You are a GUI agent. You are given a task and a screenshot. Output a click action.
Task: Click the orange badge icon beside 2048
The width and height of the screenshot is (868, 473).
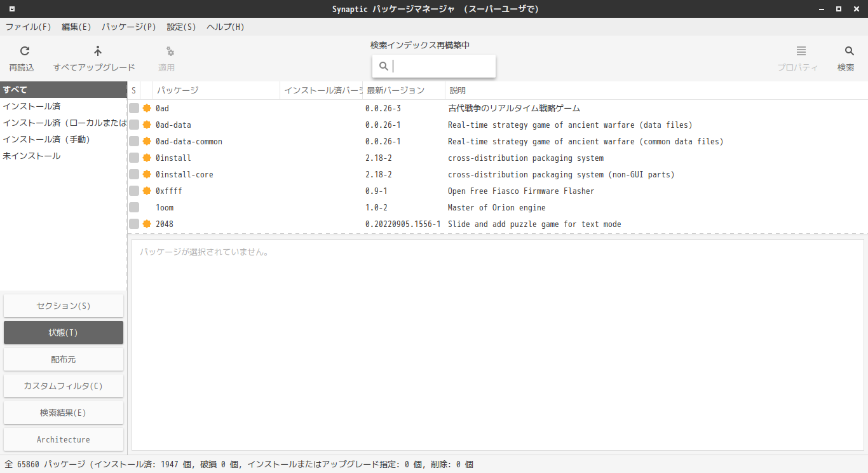pos(147,224)
